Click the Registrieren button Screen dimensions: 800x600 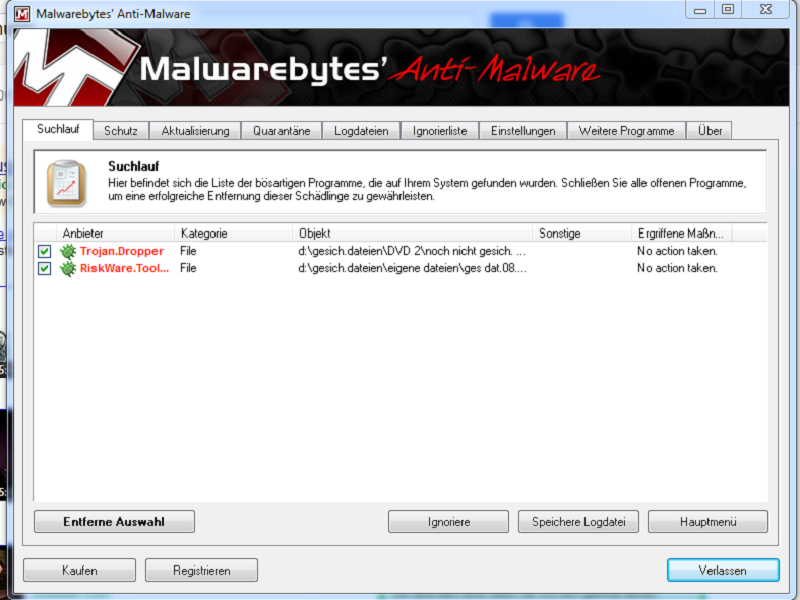pos(202,570)
